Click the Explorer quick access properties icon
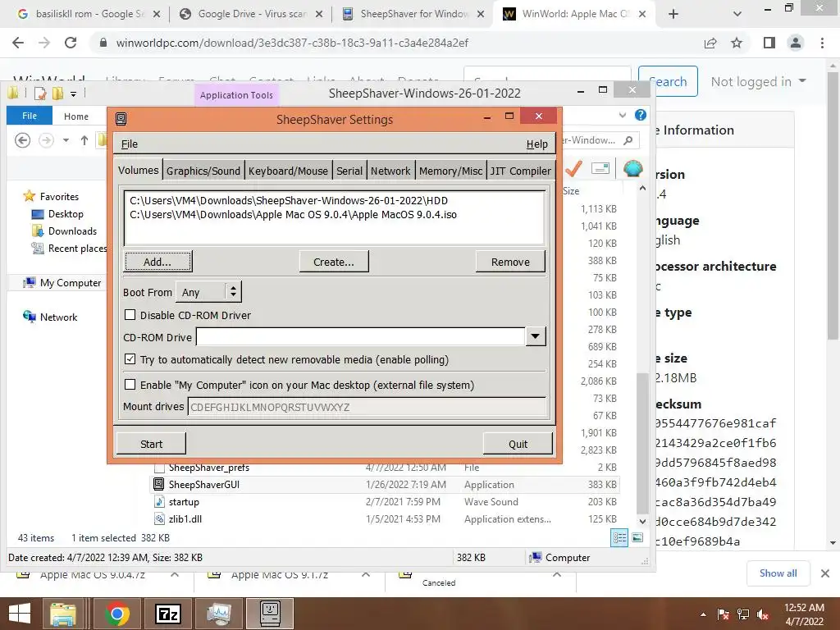840x630 pixels. click(x=40, y=94)
